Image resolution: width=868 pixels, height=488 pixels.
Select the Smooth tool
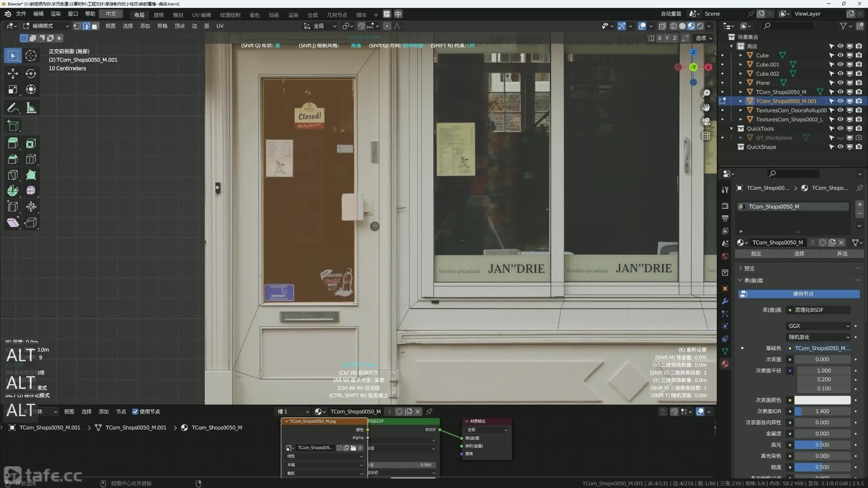[x=31, y=191]
